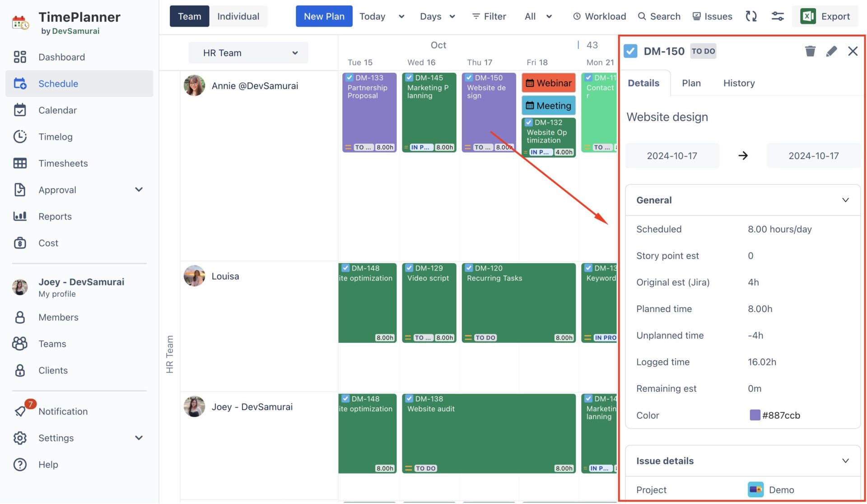Image resolution: width=867 pixels, height=504 pixels.
Task: Expand the Approval menu chevron
Action: [x=139, y=190]
